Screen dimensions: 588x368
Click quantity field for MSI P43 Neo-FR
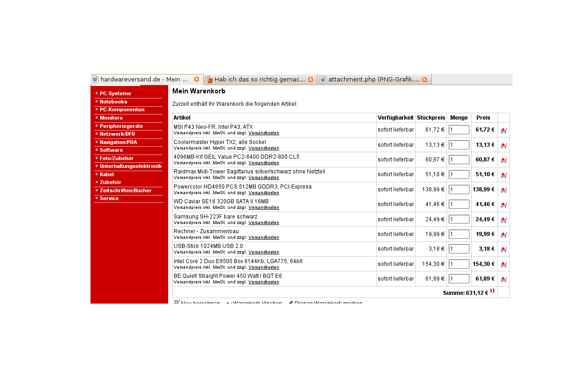tap(459, 130)
